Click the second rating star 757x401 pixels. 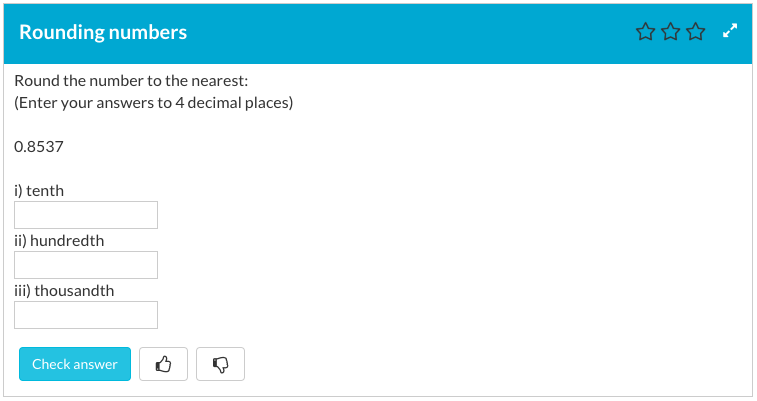(670, 33)
